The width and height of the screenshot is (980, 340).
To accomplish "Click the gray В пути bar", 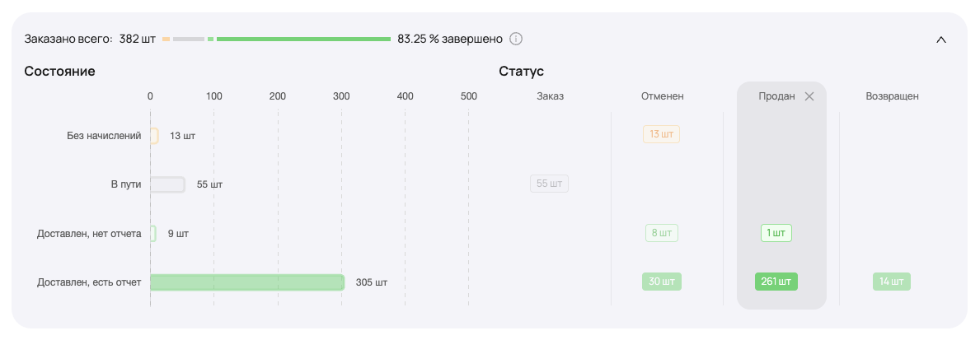I will coord(167,184).
